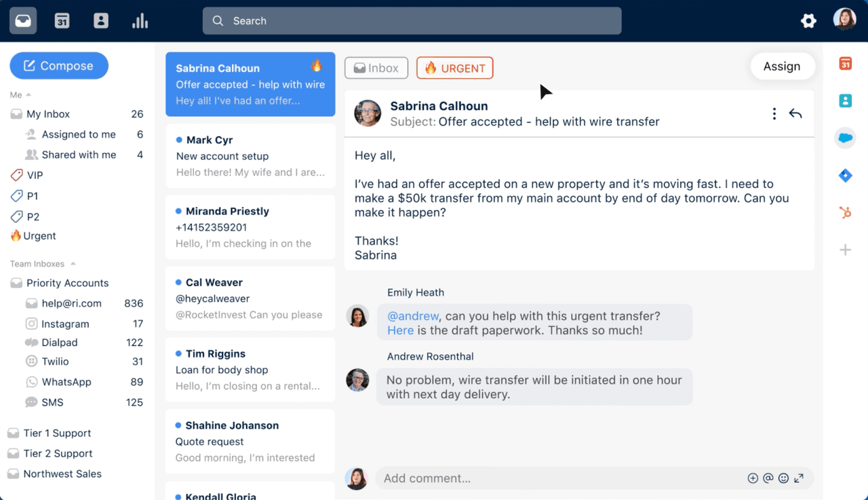Expand the comment box to full size
This screenshot has width=868, height=500.
[799, 478]
